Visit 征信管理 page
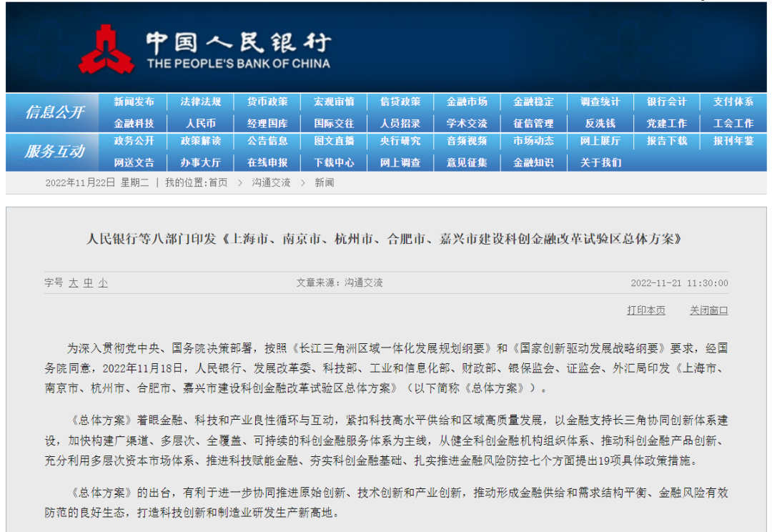Viewport: 772px width, 532px height. point(533,124)
